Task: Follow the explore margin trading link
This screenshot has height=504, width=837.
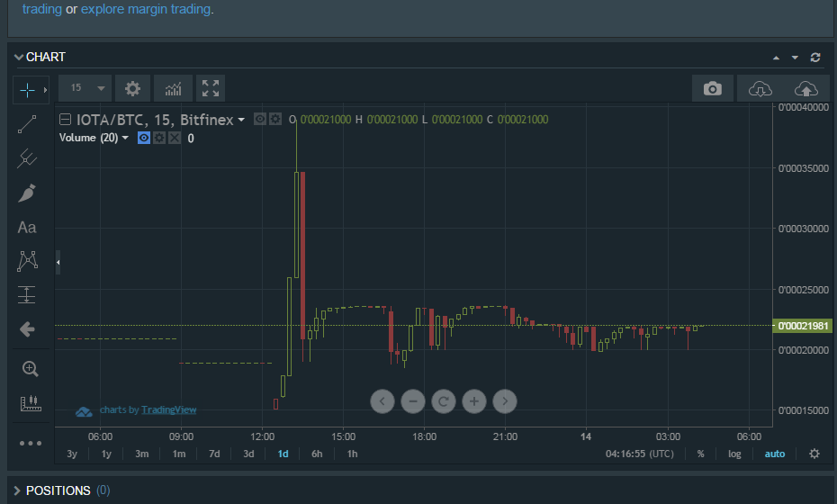Action: coord(146,9)
